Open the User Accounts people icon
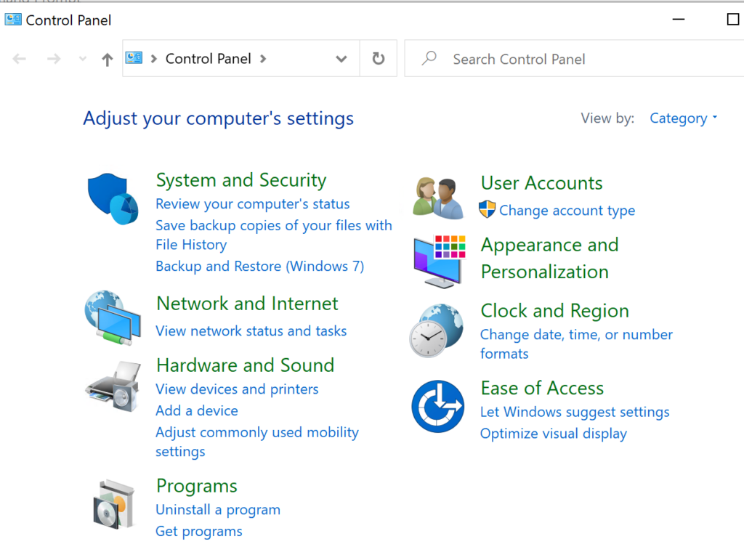744x560 pixels. point(437,198)
